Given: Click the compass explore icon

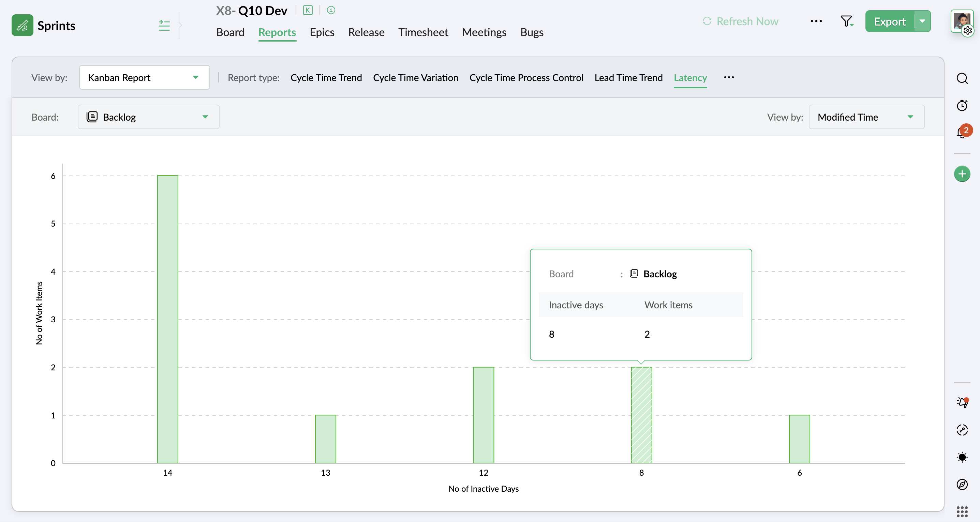Looking at the screenshot, I should [x=962, y=485].
